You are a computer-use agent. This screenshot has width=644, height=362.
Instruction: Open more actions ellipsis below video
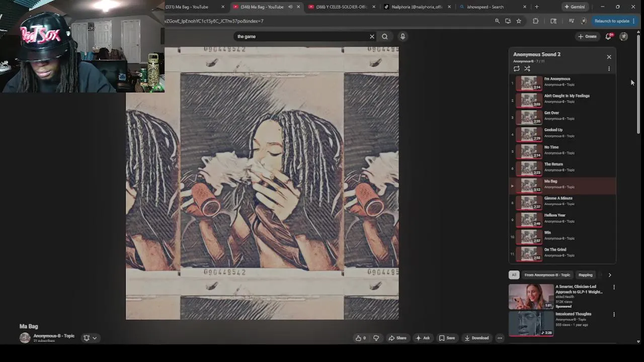click(500, 338)
